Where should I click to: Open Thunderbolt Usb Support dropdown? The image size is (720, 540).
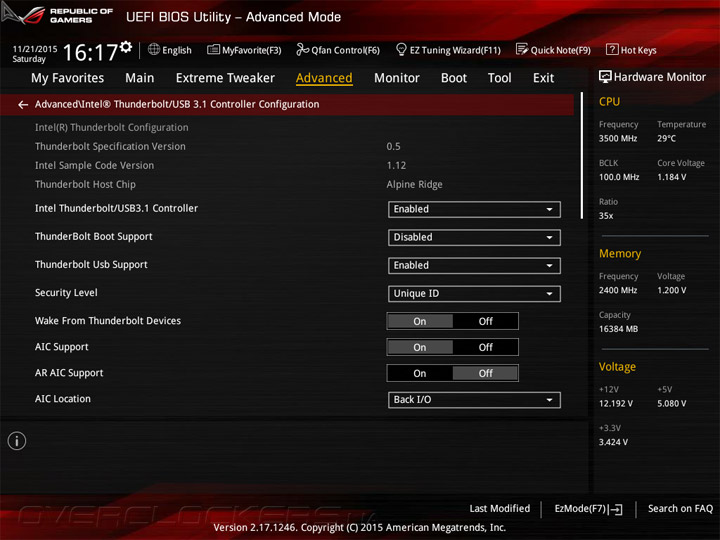pos(474,265)
